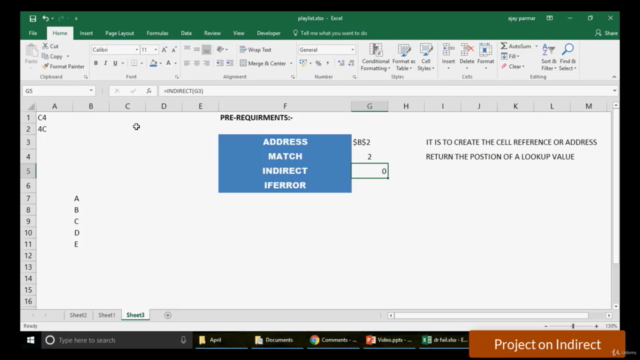Image resolution: width=640 pixels, height=360 pixels.
Task: Apply comma style
Action: 328,63
